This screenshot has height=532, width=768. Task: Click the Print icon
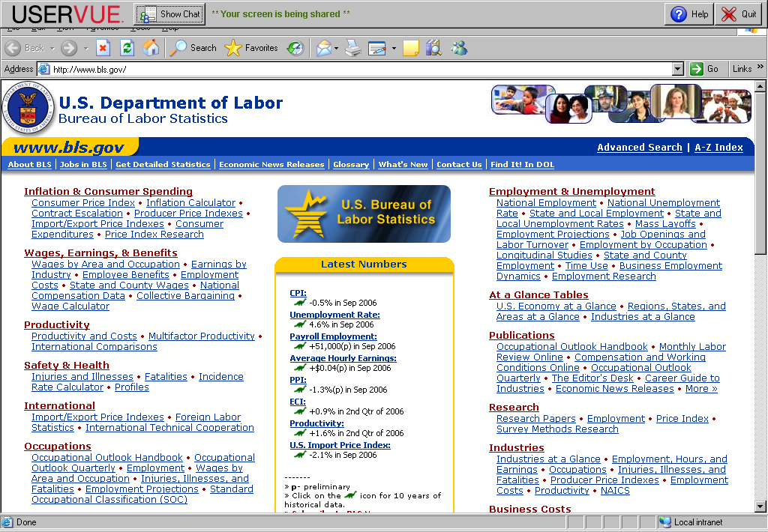point(353,48)
